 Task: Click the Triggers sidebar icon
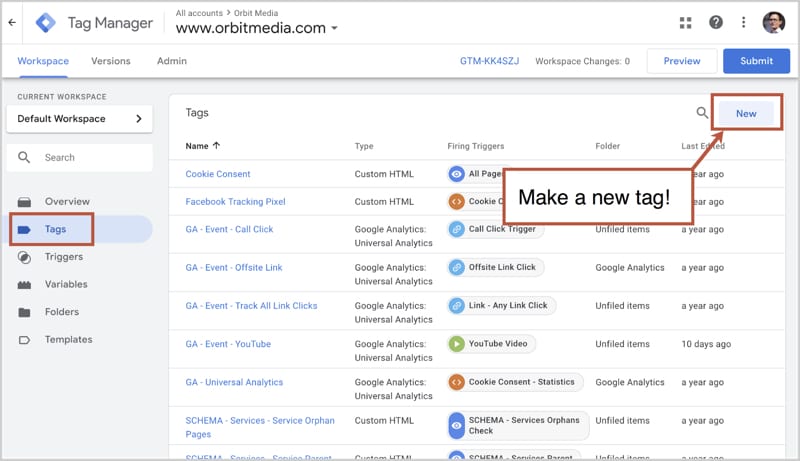pos(24,257)
